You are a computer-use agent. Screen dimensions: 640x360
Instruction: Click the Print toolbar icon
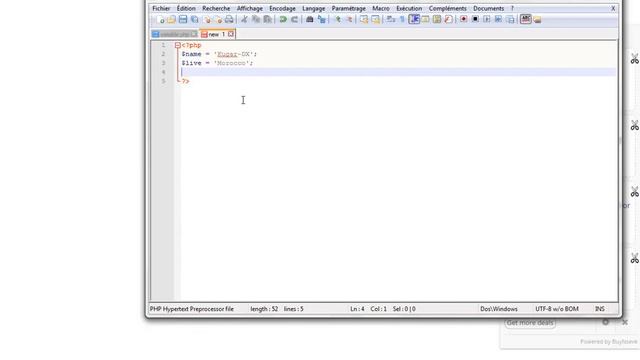(229, 19)
